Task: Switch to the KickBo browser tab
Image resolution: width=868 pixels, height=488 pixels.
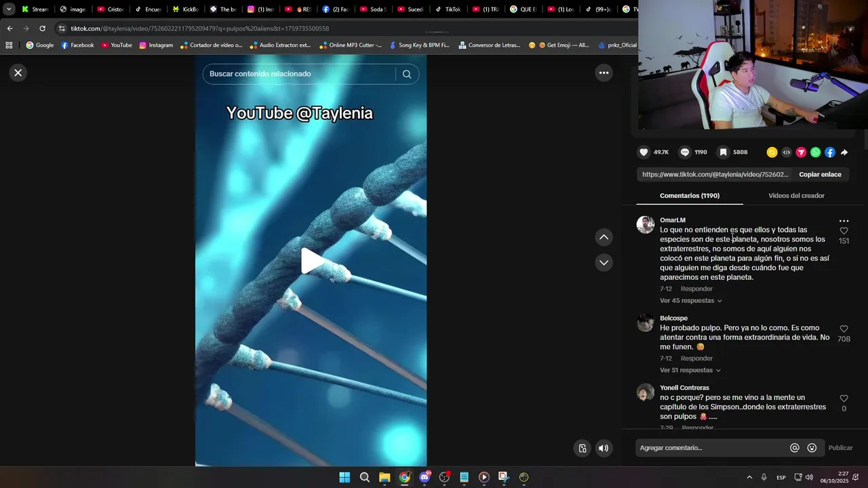Action: pos(184,9)
